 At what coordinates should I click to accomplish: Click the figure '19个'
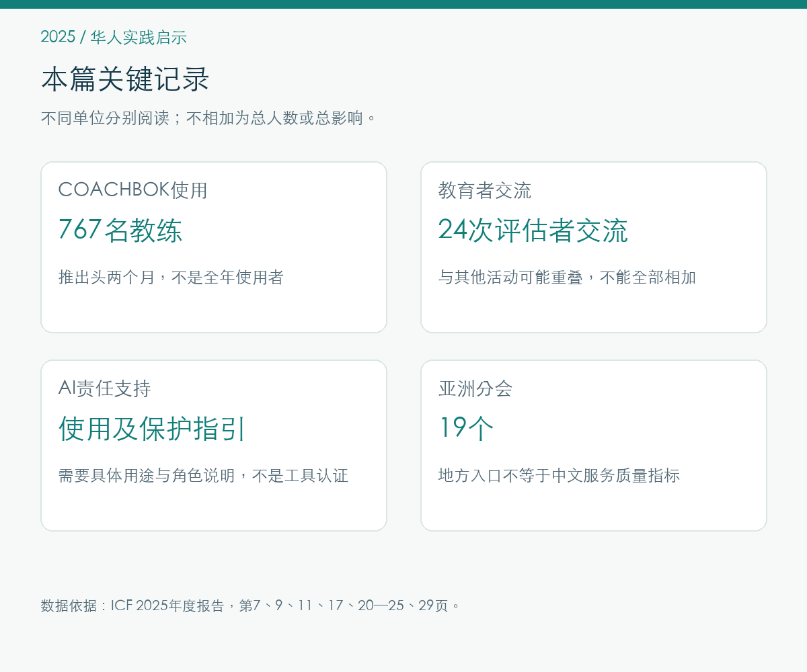pyautogui.click(x=467, y=429)
